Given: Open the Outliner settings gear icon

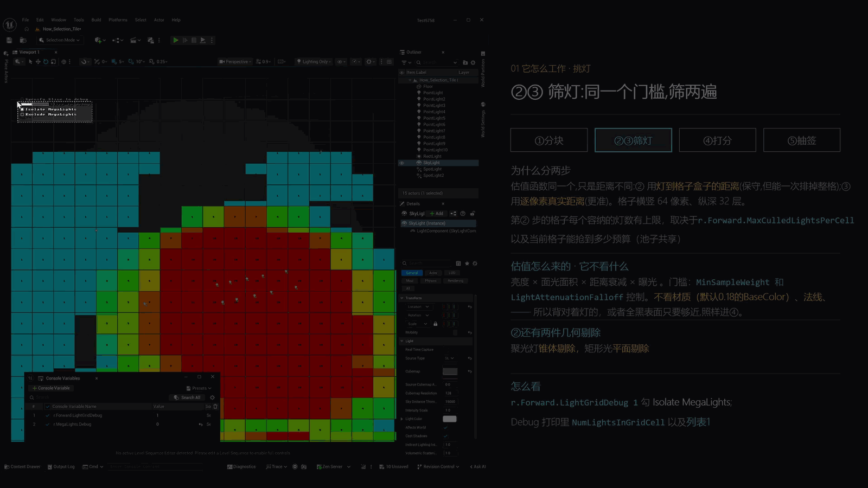Looking at the screenshot, I should pyautogui.click(x=473, y=62).
